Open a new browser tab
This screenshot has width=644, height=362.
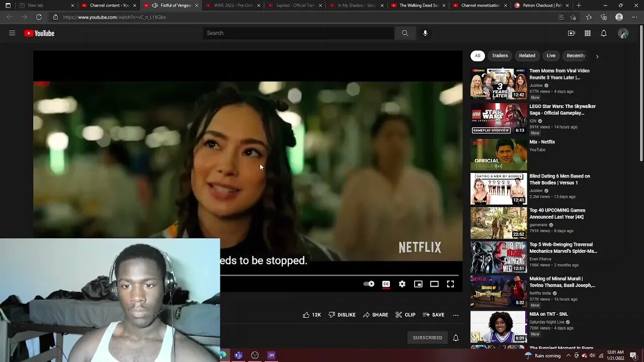[579, 6]
